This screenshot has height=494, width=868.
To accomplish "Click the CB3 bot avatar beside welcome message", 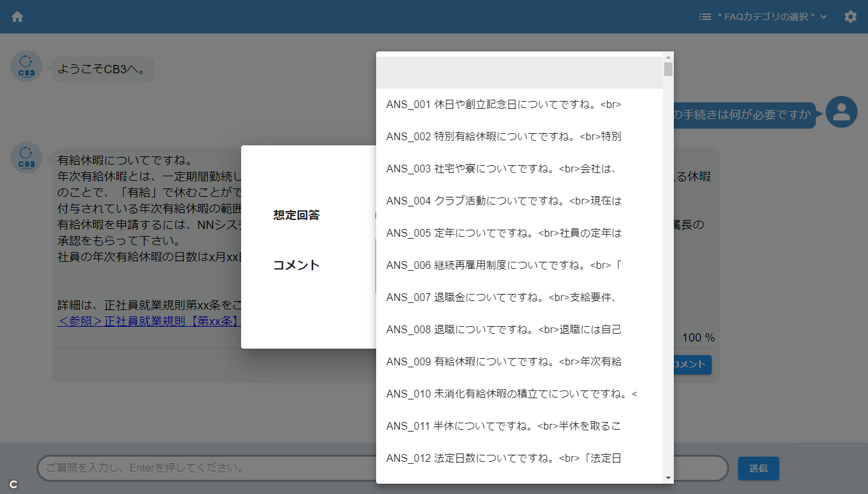I will [x=26, y=66].
